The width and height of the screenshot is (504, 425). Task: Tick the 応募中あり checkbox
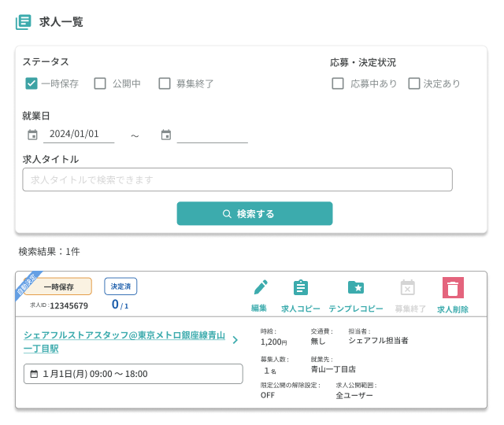(x=338, y=83)
